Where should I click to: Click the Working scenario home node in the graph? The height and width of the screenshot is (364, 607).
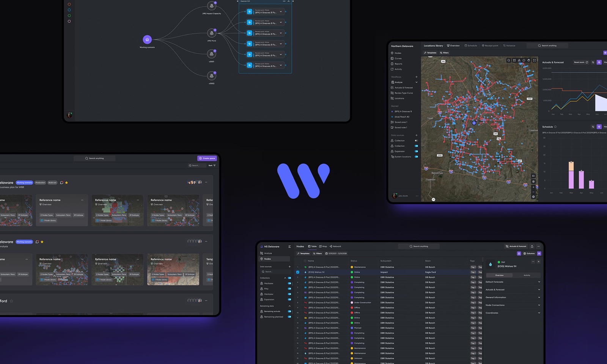point(147,39)
